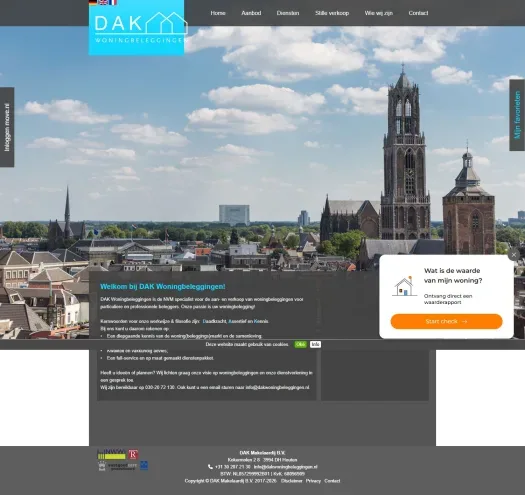
Task: Click the cookie Info button
Action: pos(315,344)
